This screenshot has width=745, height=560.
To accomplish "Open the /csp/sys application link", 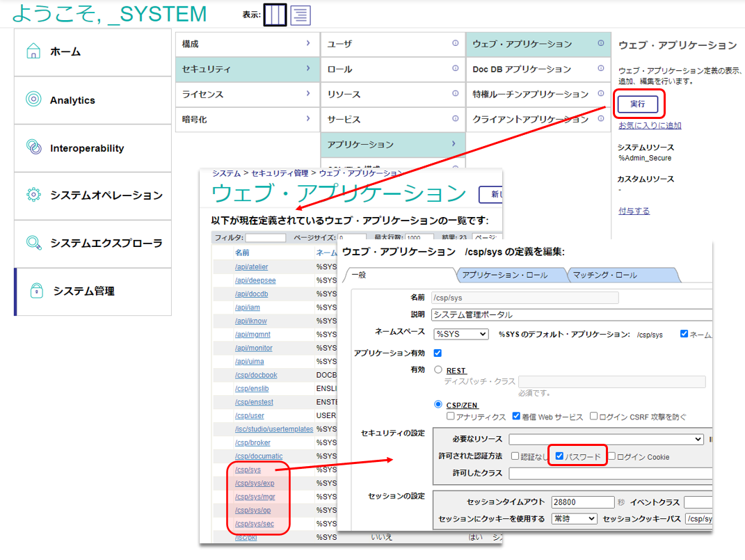I will coord(248,470).
